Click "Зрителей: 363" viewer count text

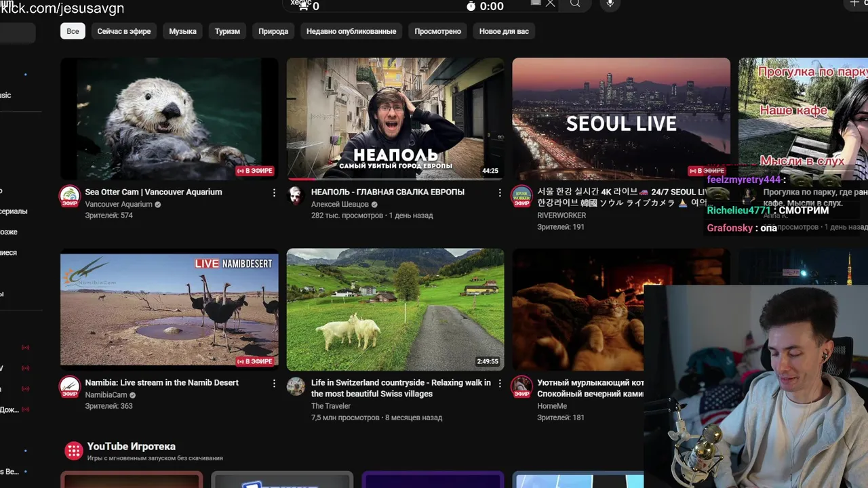[108, 406]
